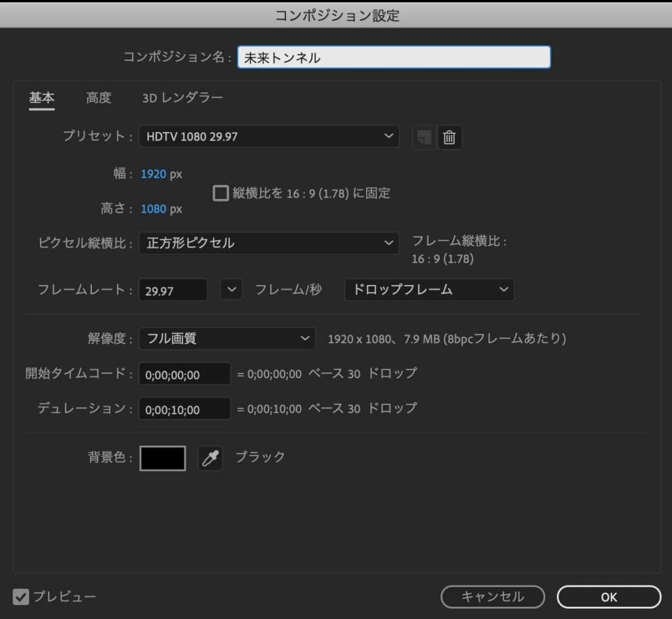Screen dimensions: 672x619
Task: Toggle the 縦横比を16:9に固定 checkbox
Action: point(220,193)
